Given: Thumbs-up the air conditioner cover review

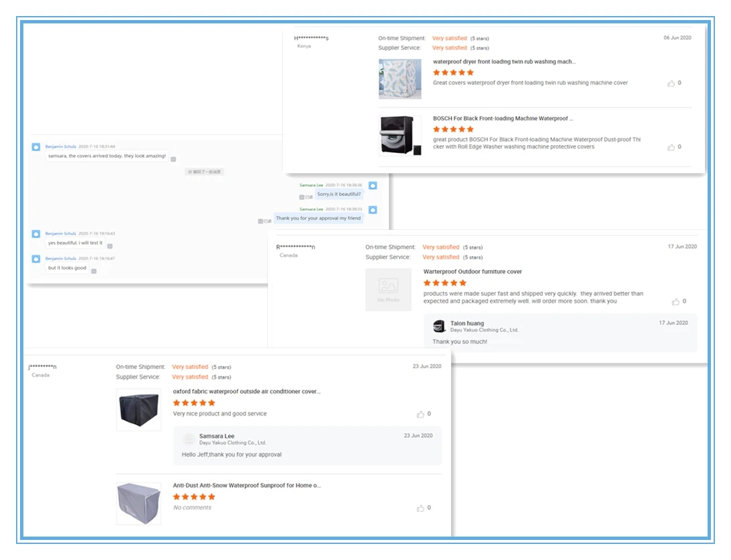Looking at the screenshot, I should tap(420, 414).
